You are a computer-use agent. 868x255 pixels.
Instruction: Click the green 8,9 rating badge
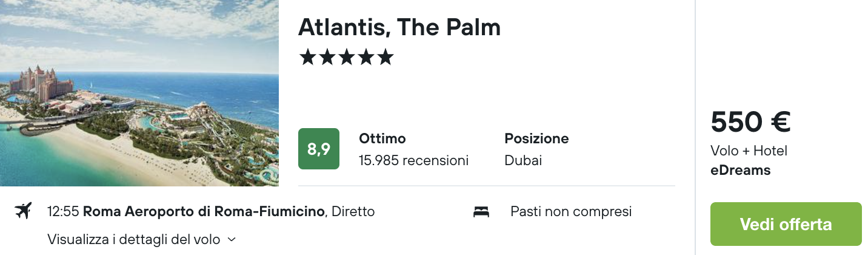[319, 149]
